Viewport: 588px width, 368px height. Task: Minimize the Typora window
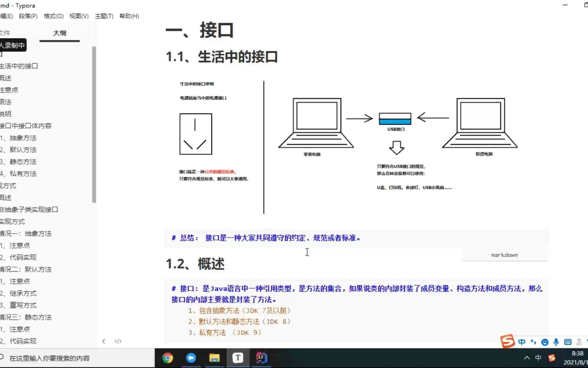565,5
